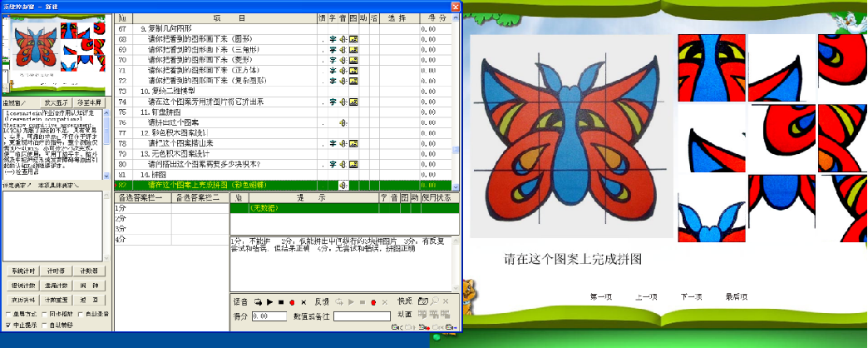Click the 语音 loop playback icon
The width and height of the screenshot is (868, 348).
click(x=258, y=302)
